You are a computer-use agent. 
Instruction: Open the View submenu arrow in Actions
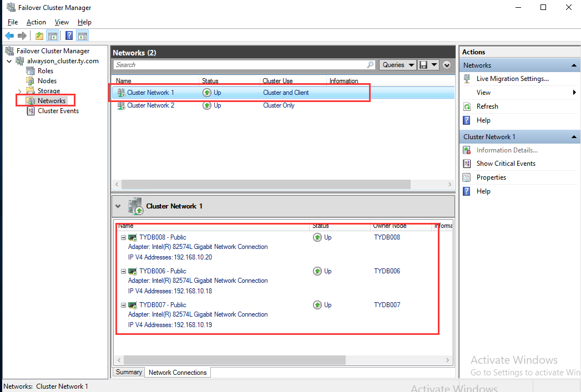pyautogui.click(x=574, y=92)
